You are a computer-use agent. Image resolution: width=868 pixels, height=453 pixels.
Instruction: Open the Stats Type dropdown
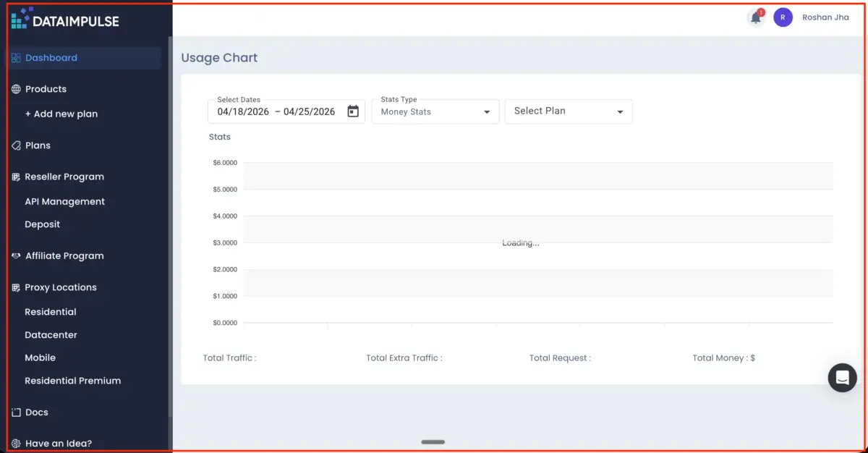[435, 111]
